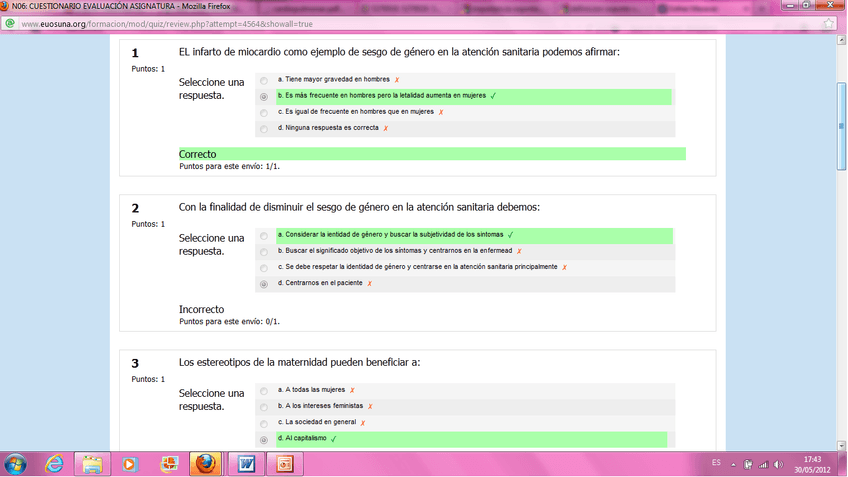Select radio 'c. La sociedad en general'
Screen dimensions: 848x477
[x=263, y=423]
